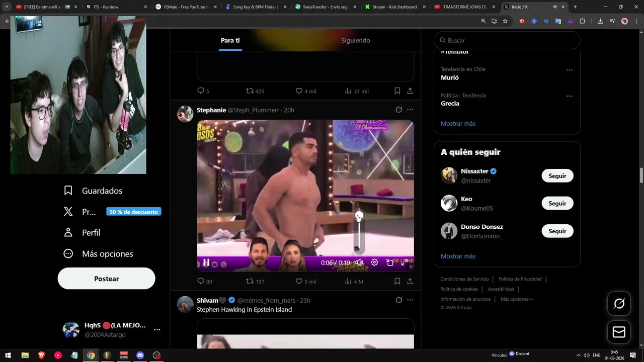Open Condiciones de Servicio link

point(464,279)
